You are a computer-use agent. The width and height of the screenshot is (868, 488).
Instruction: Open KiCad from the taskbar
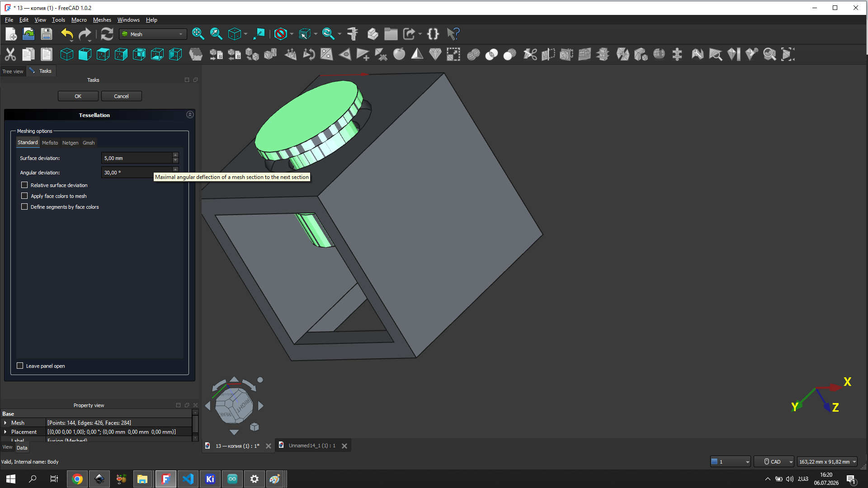tap(210, 479)
